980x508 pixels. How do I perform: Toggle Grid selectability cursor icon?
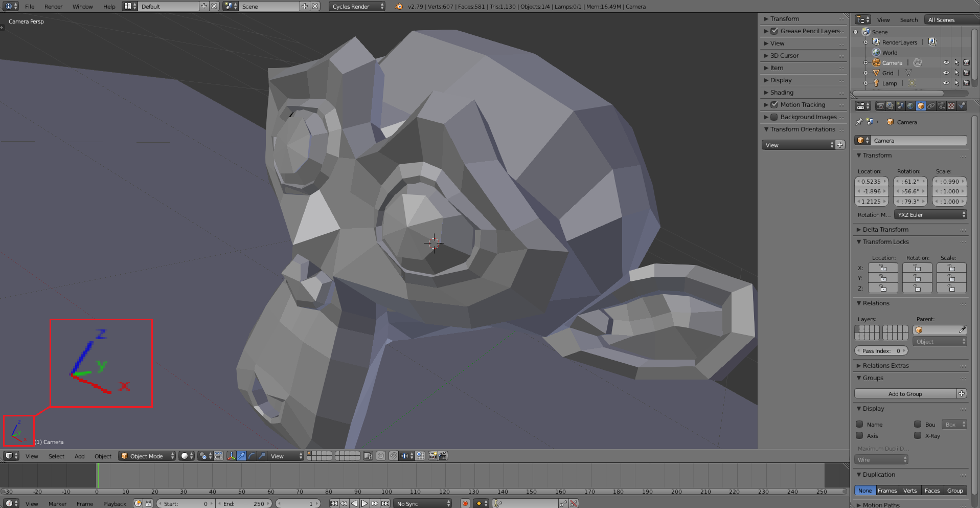coord(956,73)
